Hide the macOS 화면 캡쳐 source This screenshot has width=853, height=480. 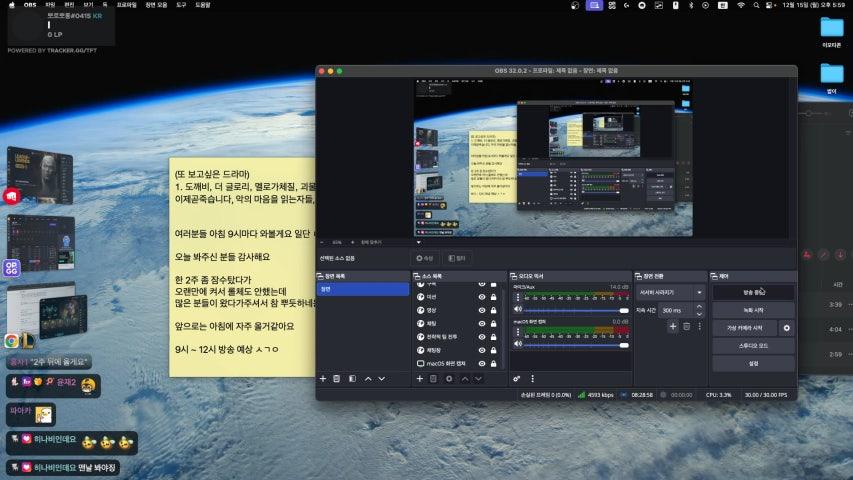pos(481,364)
